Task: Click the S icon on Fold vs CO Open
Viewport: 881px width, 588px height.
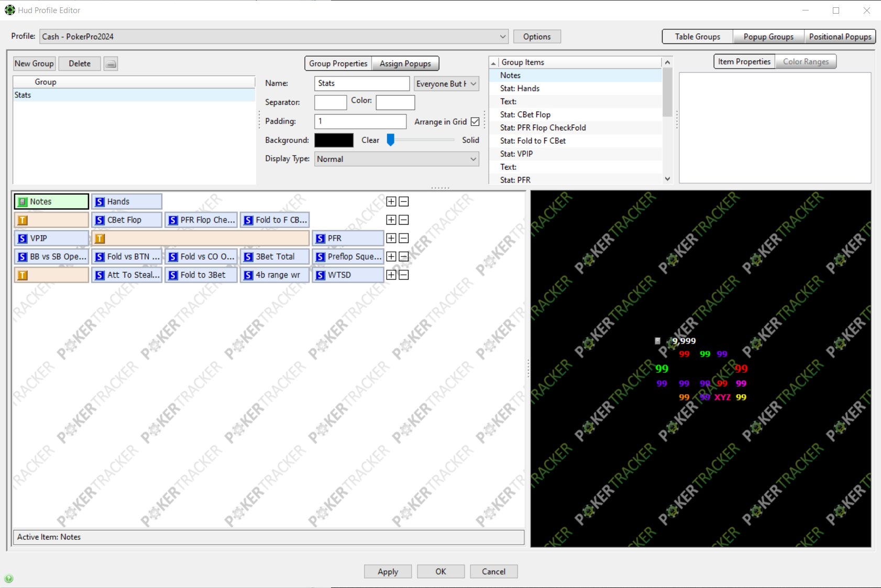Action: [x=173, y=257]
